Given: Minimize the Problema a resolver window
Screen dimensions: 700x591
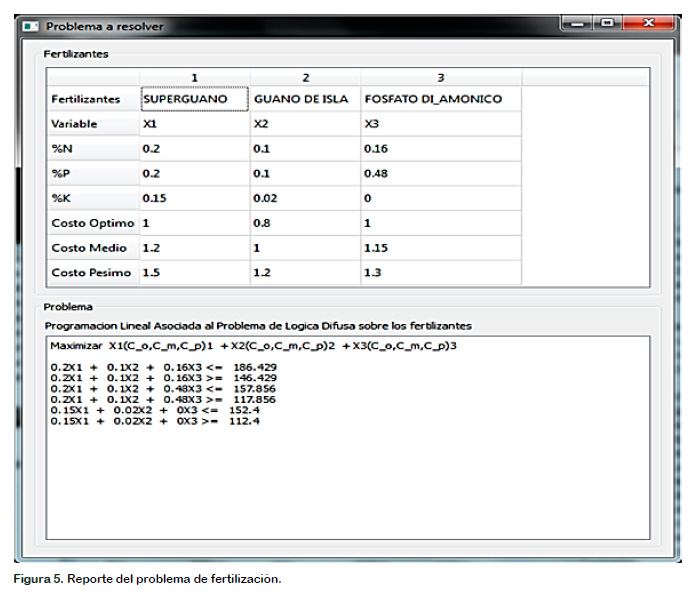Looking at the screenshot, I should tap(577, 23).
